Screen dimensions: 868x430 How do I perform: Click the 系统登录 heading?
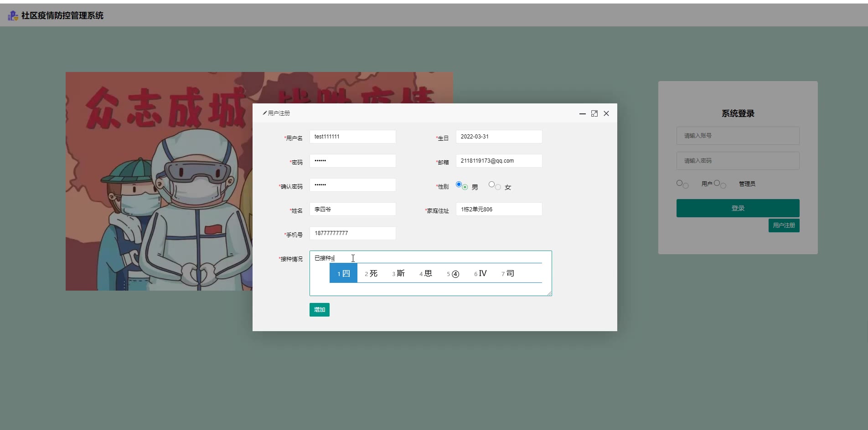click(738, 113)
